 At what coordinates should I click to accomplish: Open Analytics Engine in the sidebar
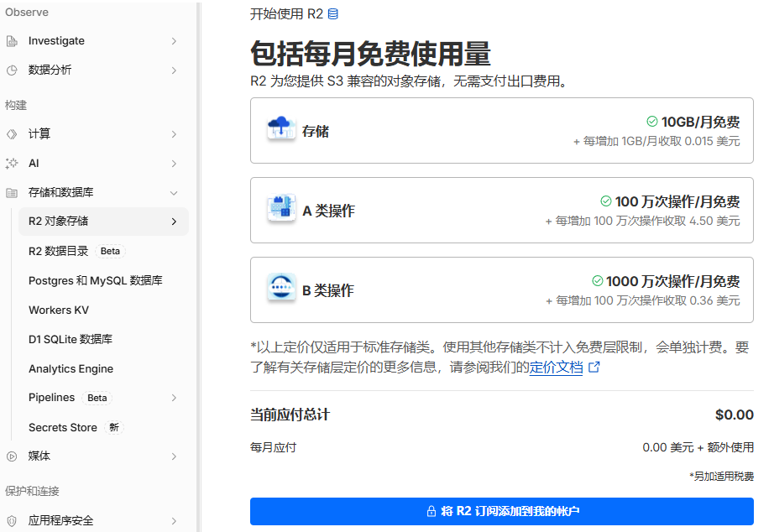pos(71,368)
